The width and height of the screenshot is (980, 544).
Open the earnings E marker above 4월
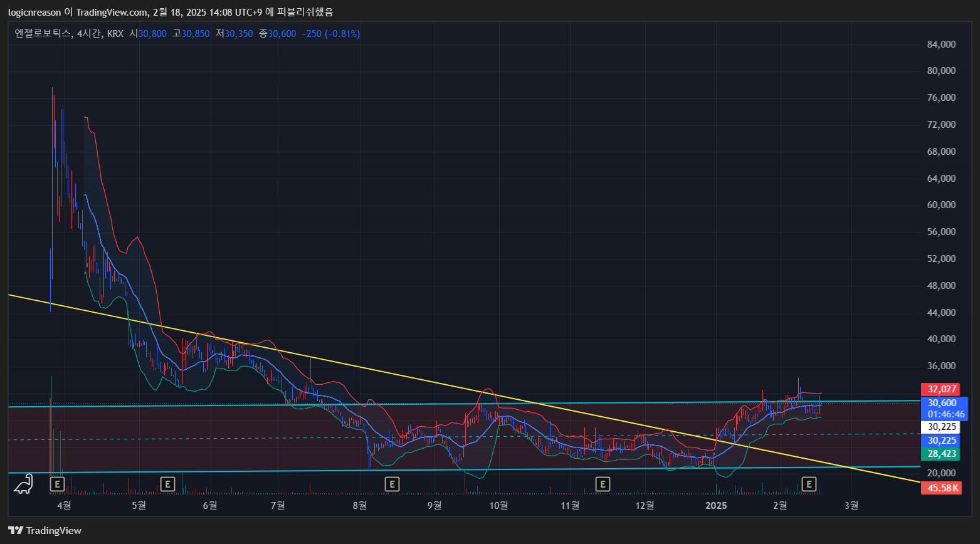point(57,484)
